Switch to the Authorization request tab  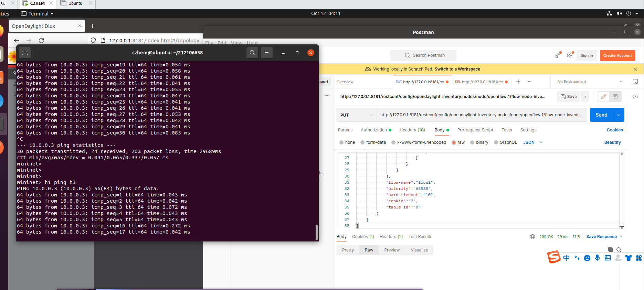376,130
